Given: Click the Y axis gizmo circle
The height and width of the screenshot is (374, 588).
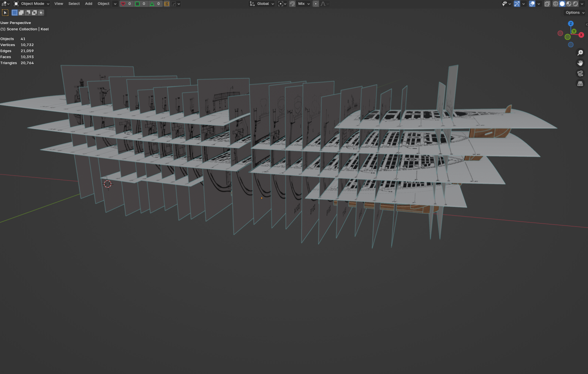Looking at the screenshot, I should point(574,31).
